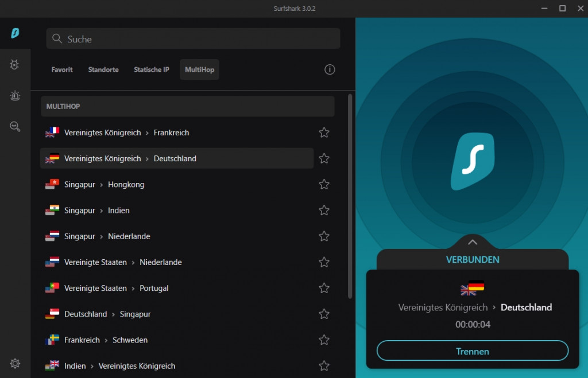
Task: Click the UK-France flag icon in list
Action: pyautogui.click(x=52, y=133)
